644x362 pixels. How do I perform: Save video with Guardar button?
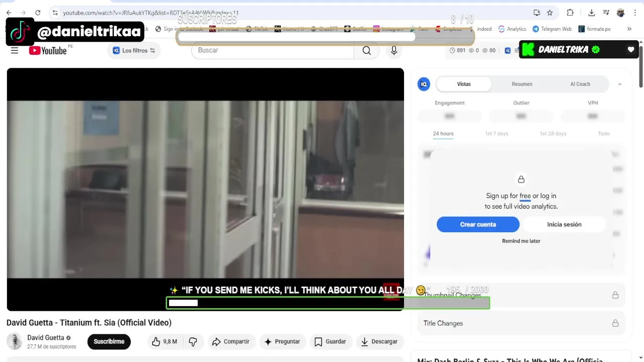[330, 341]
